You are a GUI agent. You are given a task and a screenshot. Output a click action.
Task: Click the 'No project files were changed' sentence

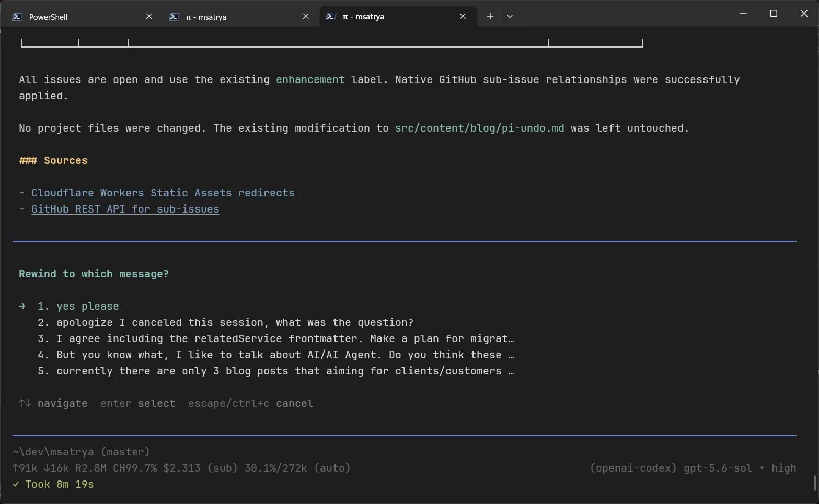[x=354, y=128]
